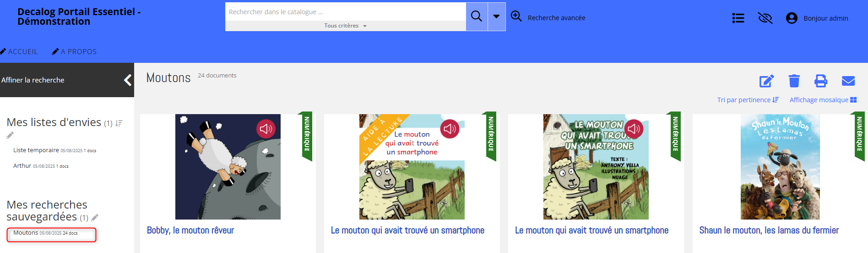Switch Affichage mosaïque display mode

823,100
